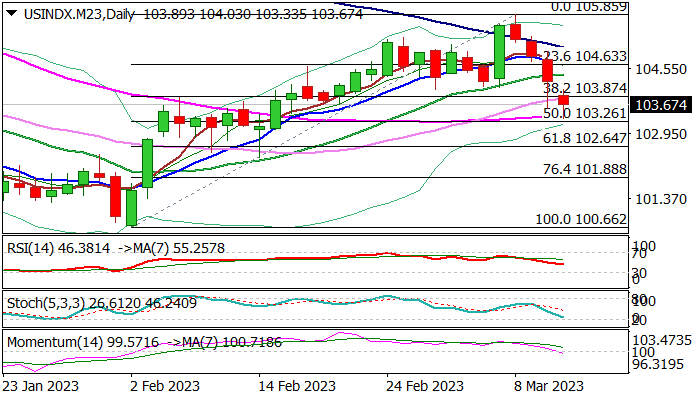The width and height of the screenshot is (700, 400).
Task: Select the 0.0 Fibonacci level label 105.859
Action: [x=588, y=7]
